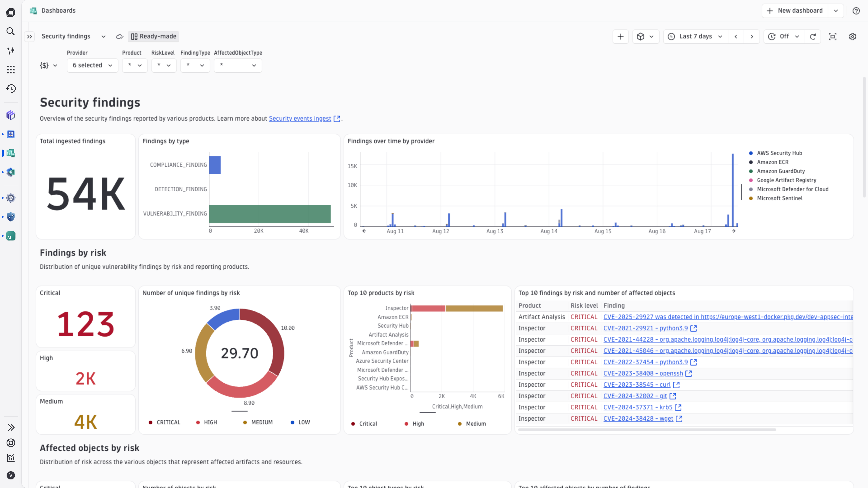Open the RiskLevel filter dropdown
The image size is (868, 488).
pos(164,65)
